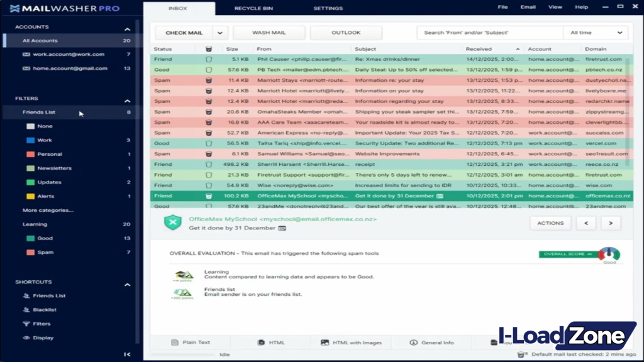Toggle deletion for the Wise email

(x=209, y=185)
